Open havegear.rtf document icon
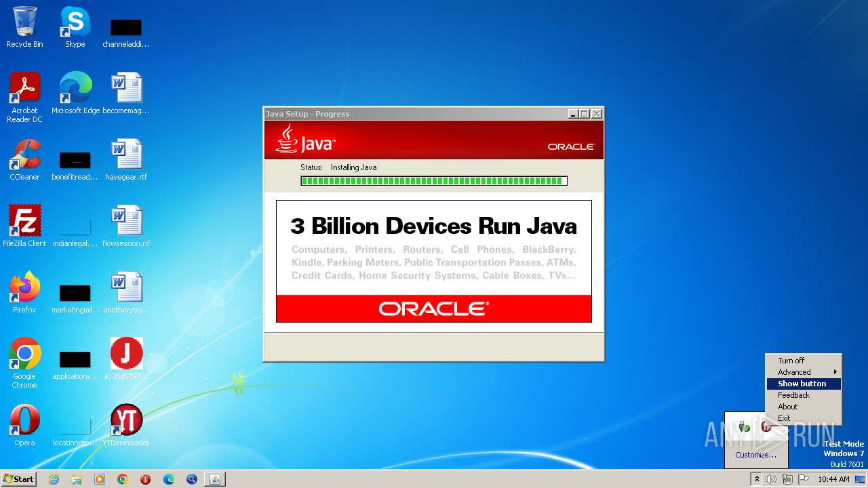This screenshot has height=488, width=868. pyautogui.click(x=126, y=159)
